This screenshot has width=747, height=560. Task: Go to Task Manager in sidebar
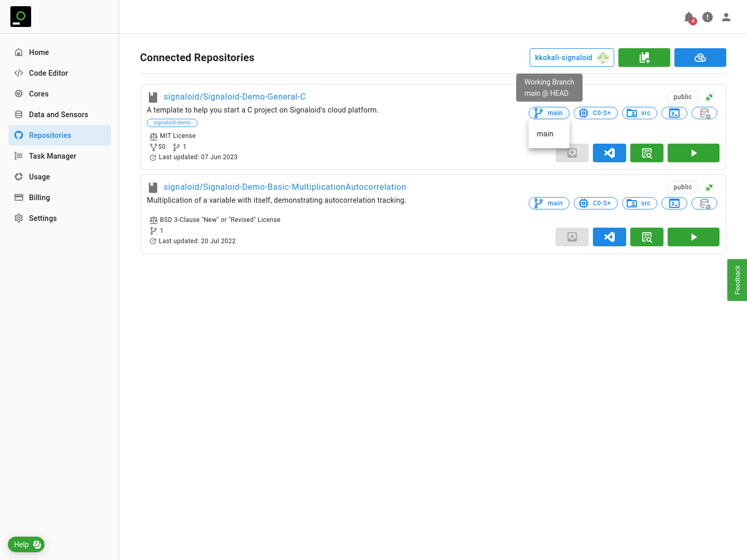click(52, 156)
